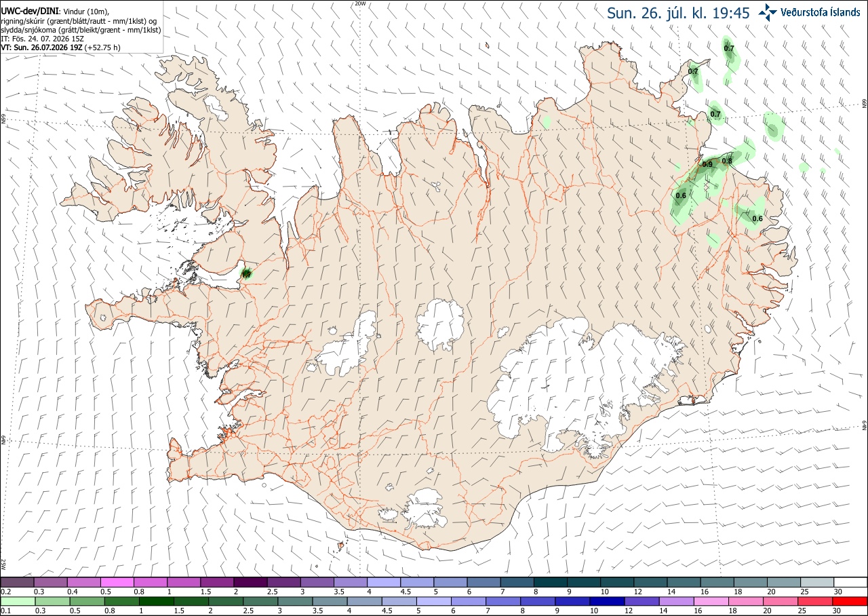Pick the darkest purple 2 swatch in the top legend row

(250, 582)
